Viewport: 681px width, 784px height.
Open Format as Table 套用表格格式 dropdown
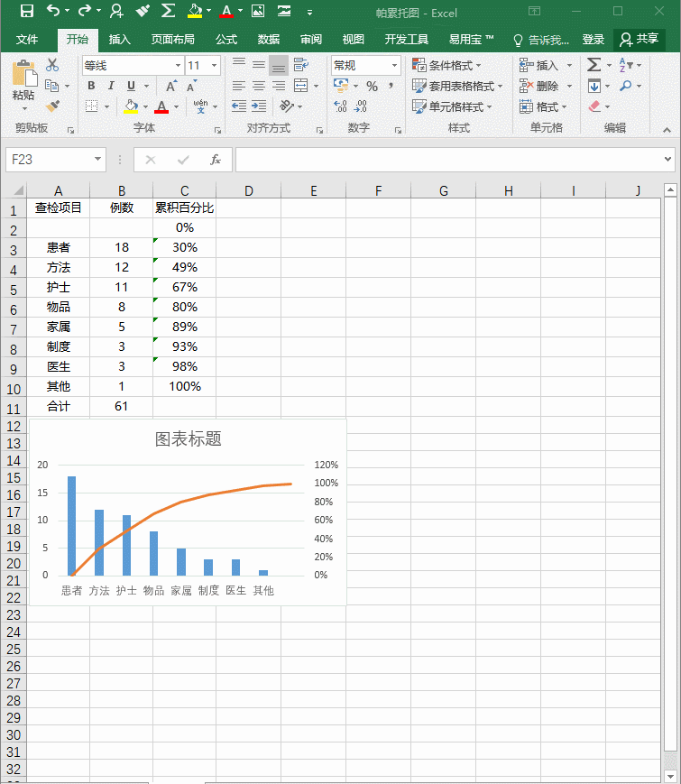coord(457,86)
